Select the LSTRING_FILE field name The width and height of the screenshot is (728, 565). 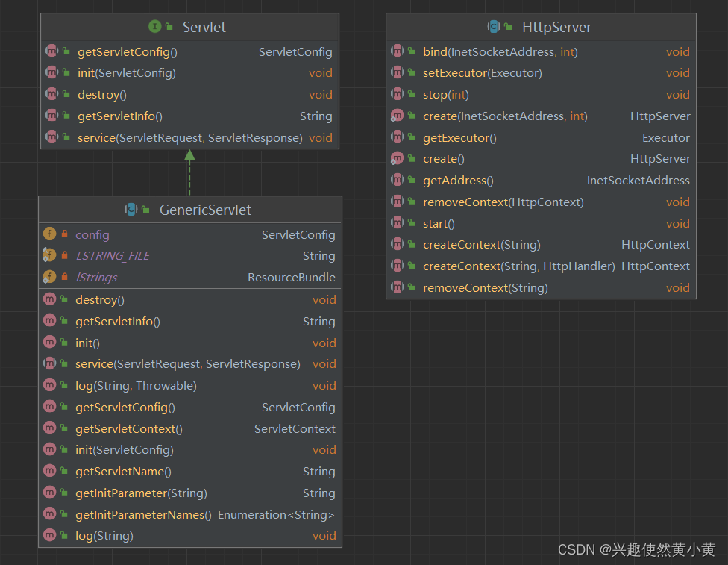tap(113, 255)
